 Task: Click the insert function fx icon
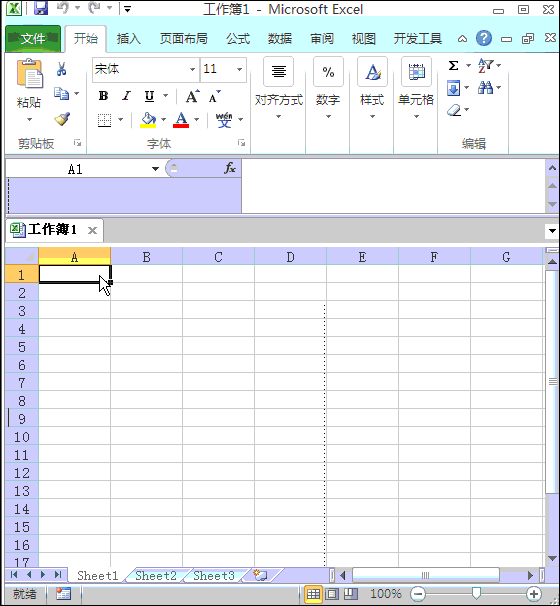230,168
